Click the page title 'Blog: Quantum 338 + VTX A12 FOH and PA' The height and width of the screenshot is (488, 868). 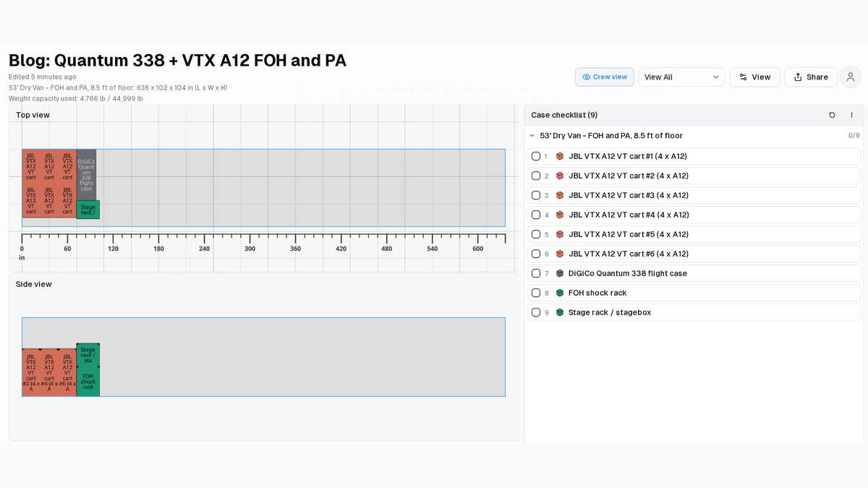(178, 60)
